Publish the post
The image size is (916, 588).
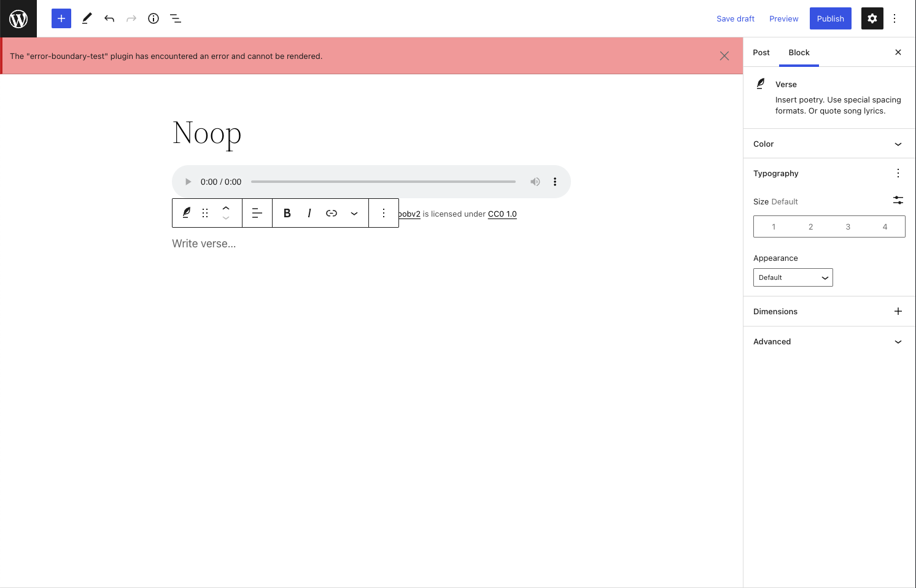tap(831, 18)
